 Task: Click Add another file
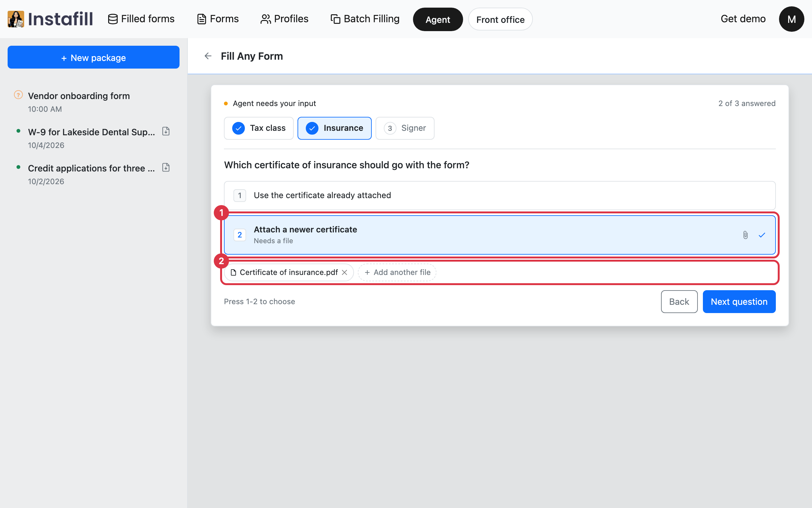point(397,272)
